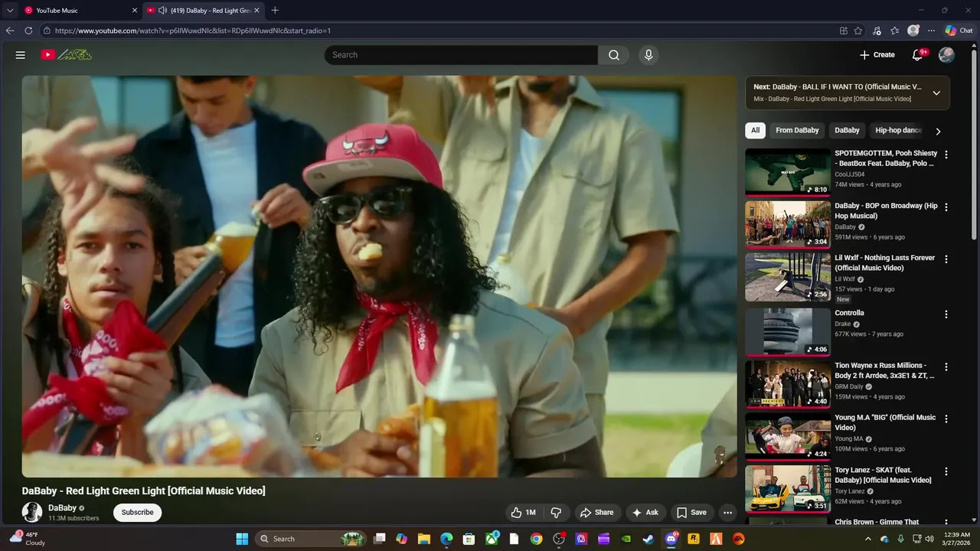Open the YouTube account avatar menu
The image size is (980, 551).
point(946,55)
